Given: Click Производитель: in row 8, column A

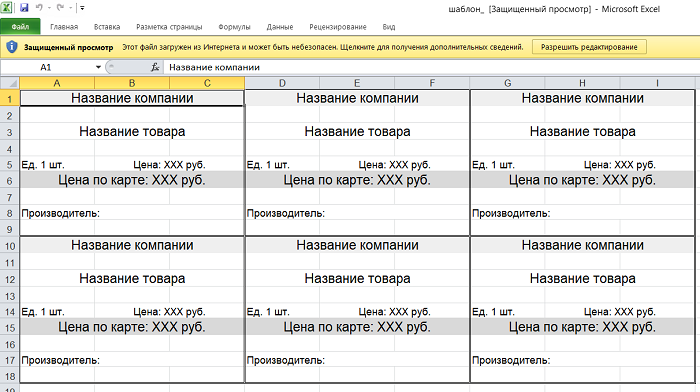Looking at the screenshot, I should pyautogui.click(x=61, y=213).
